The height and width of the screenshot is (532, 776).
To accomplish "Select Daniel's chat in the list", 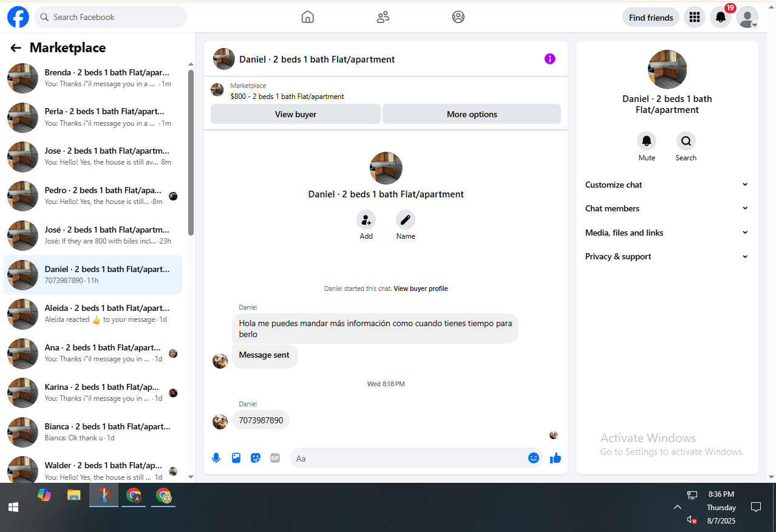I will (x=93, y=275).
